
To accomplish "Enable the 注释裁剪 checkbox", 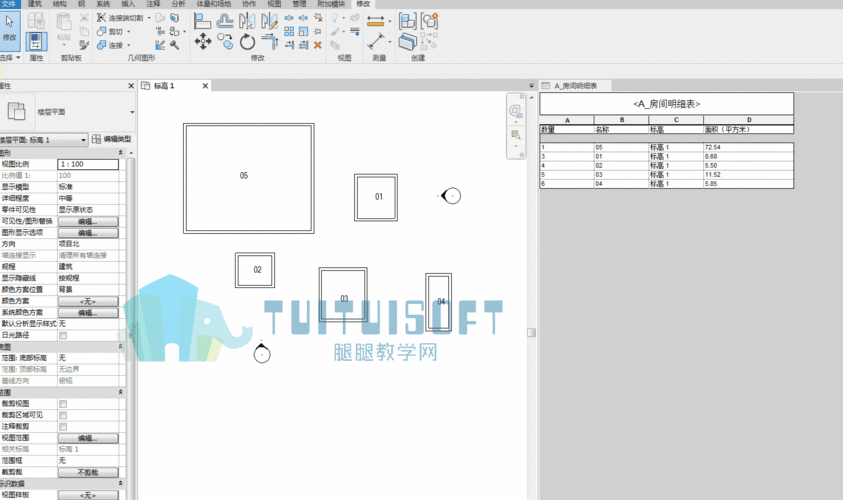I will pos(63,427).
